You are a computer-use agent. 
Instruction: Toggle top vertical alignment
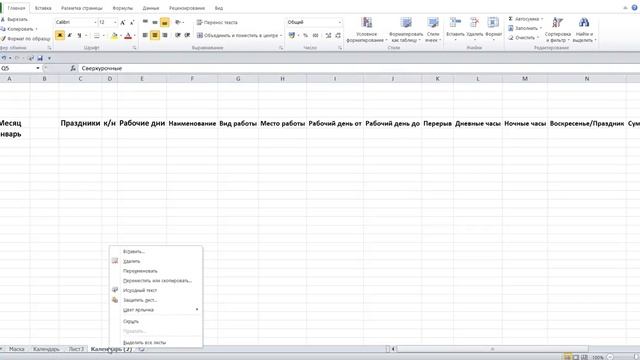145,22
